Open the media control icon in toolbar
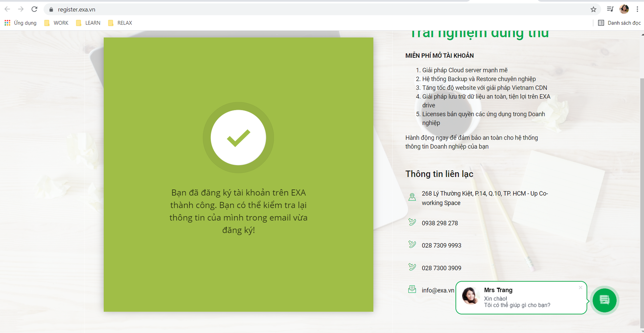 [610, 9]
